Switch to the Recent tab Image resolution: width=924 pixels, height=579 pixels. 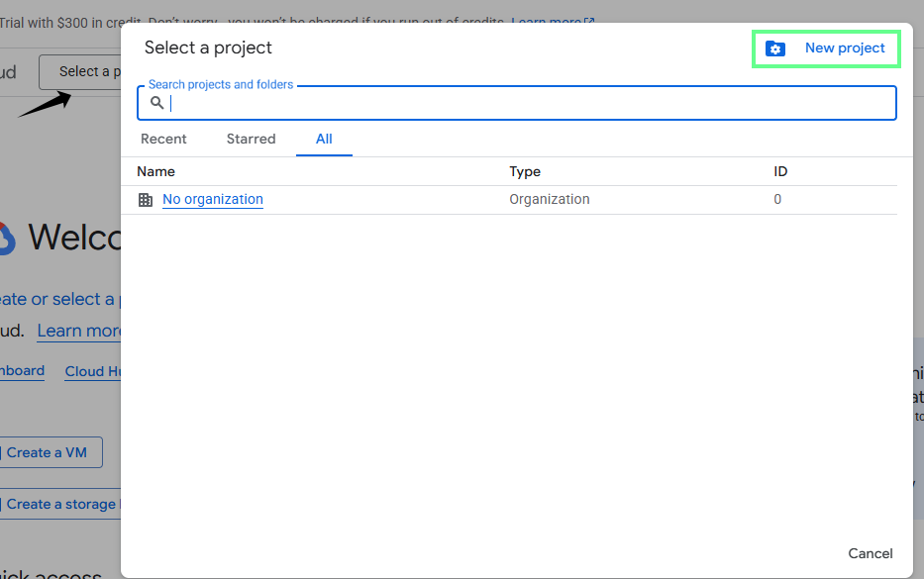coord(163,139)
